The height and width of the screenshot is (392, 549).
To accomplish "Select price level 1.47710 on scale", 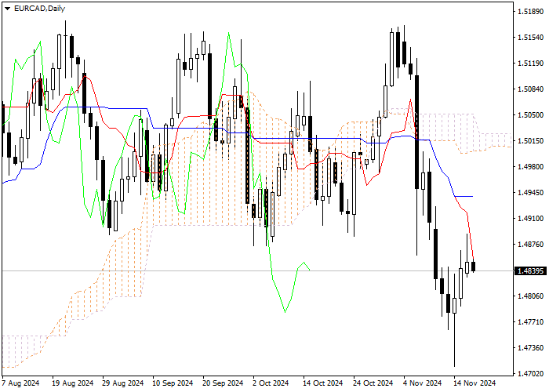I will click(x=531, y=322).
